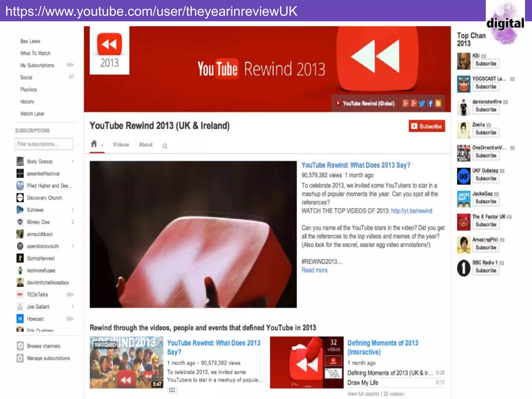Click AmazingPhil channel avatar
532x399 pixels.
point(464,245)
